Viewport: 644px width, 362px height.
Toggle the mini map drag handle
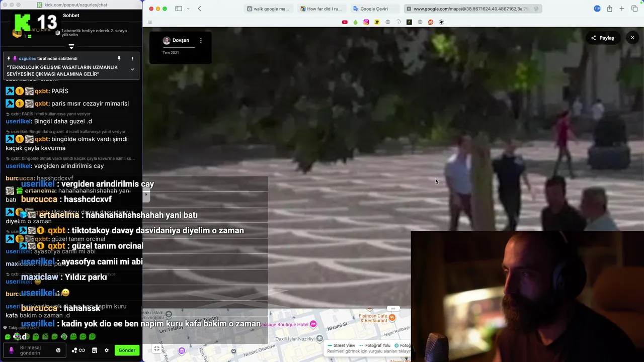click(x=393, y=308)
